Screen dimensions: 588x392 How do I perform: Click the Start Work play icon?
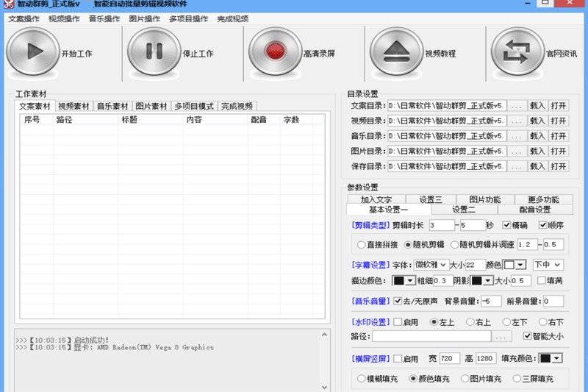[32, 52]
